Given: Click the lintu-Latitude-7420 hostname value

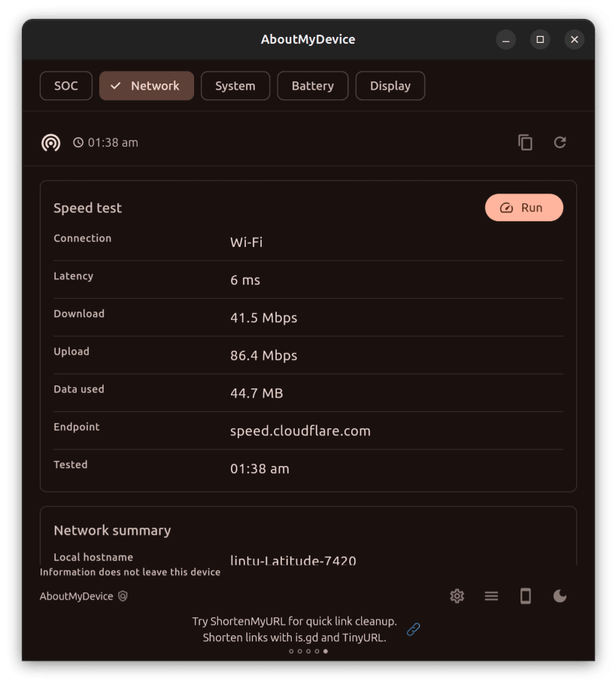Looking at the screenshot, I should pyautogui.click(x=293, y=560).
